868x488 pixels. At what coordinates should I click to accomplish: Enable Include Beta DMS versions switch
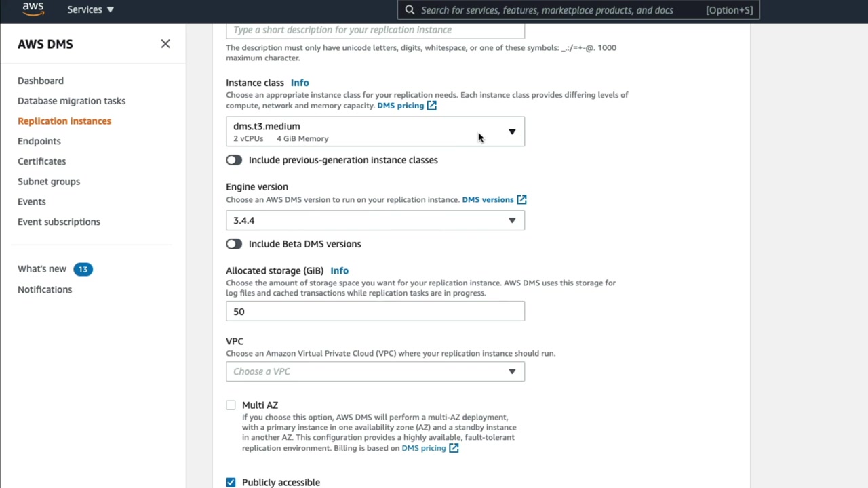pyautogui.click(x=234, y=244)
